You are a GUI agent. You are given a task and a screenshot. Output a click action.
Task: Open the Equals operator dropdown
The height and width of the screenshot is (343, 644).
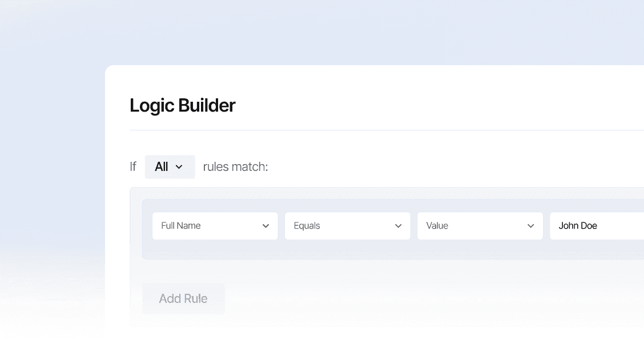pos(347,226)
